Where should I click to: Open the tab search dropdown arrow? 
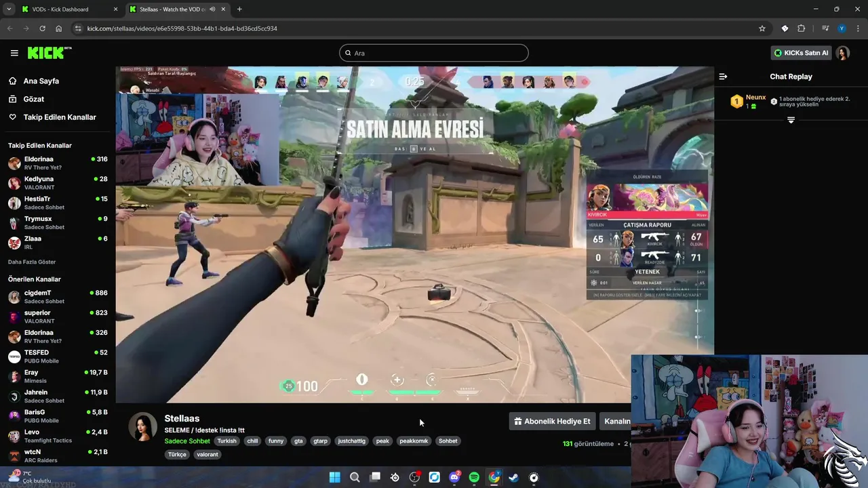[x=8, y=9]
